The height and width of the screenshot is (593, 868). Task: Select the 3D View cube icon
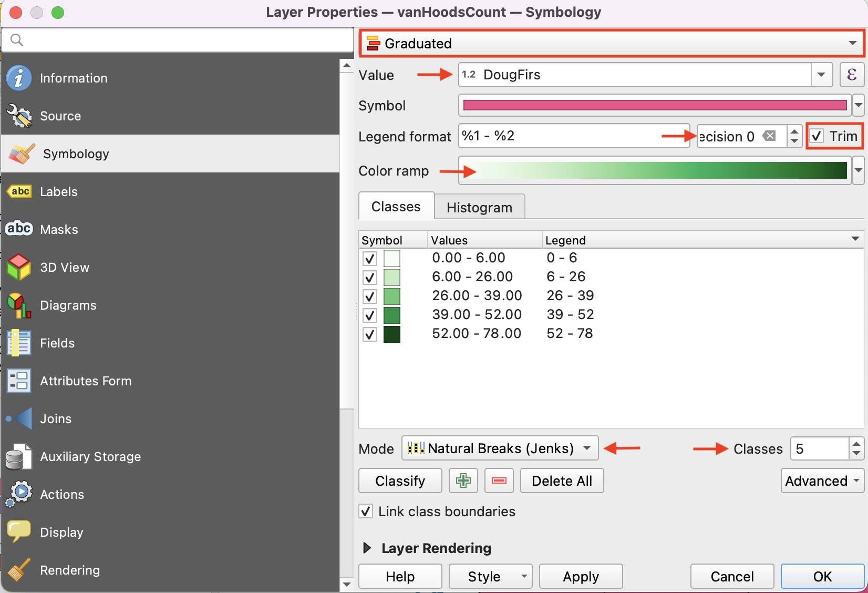point(19,268)
